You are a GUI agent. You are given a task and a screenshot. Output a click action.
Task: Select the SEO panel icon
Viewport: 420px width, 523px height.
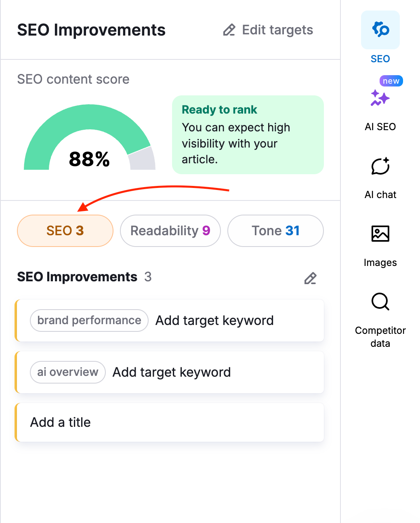pyautogui.click(x=380, y=30)
